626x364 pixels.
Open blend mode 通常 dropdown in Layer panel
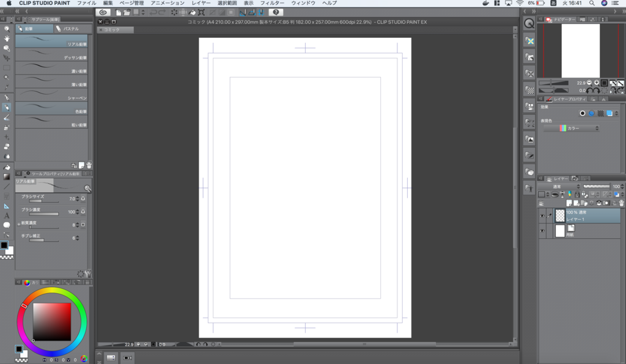(x=559, y=186)
